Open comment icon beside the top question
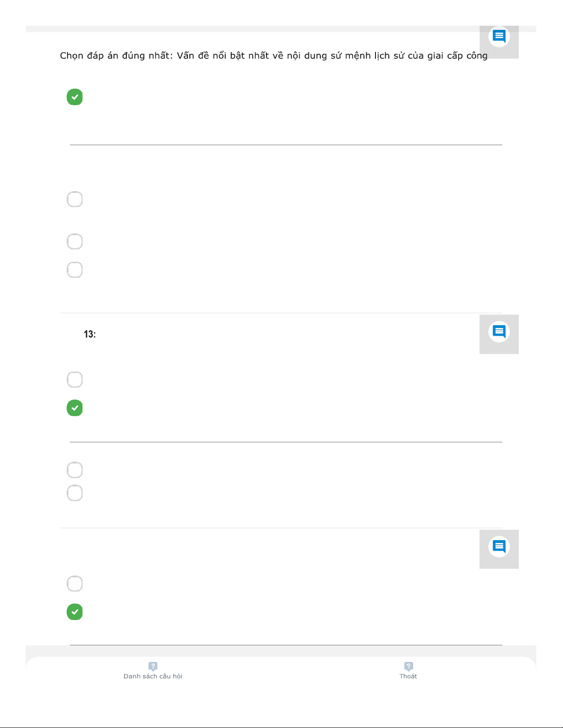 click(x=499, y=37)
